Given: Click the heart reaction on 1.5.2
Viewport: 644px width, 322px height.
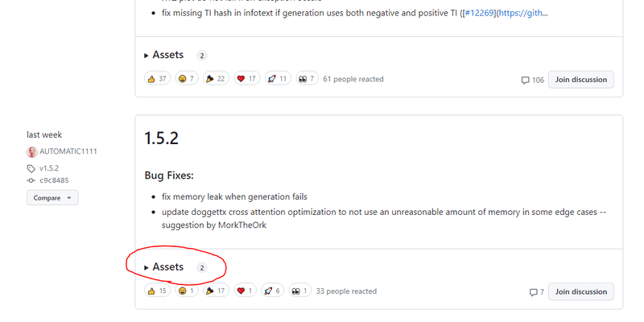Looking at the screenshot, I should (246, 291).
